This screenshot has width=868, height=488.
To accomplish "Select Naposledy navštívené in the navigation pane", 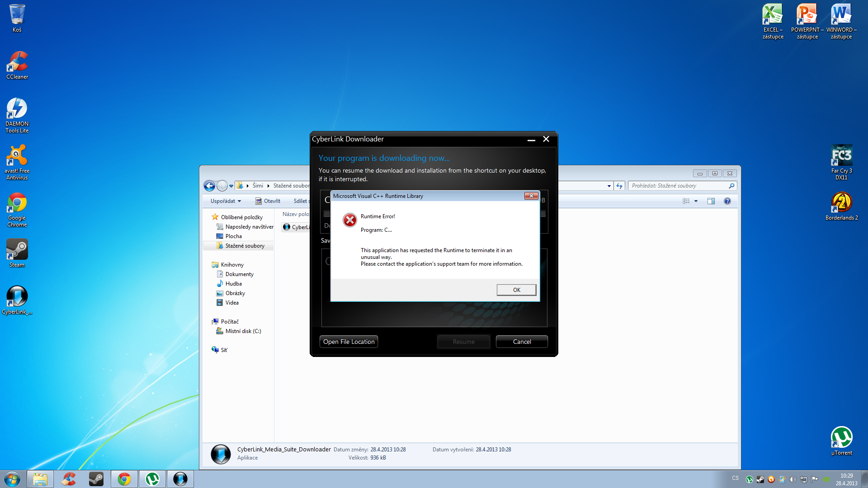I will point(249,227).
